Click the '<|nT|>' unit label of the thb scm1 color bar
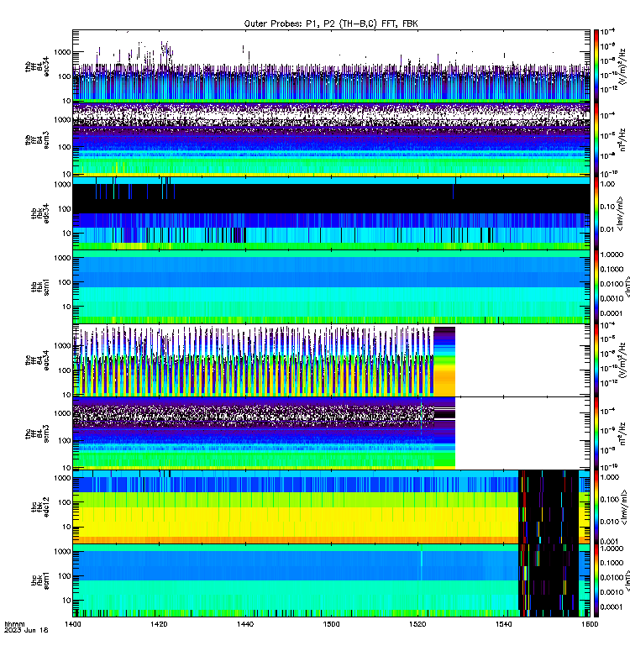Screen dimensions: 630x672 (627, 286)
